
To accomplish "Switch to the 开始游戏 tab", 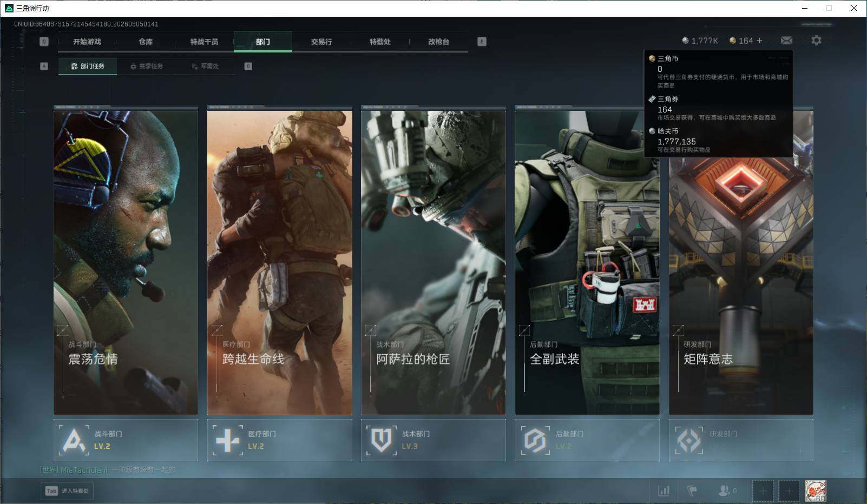I will (x=87, y=42).
